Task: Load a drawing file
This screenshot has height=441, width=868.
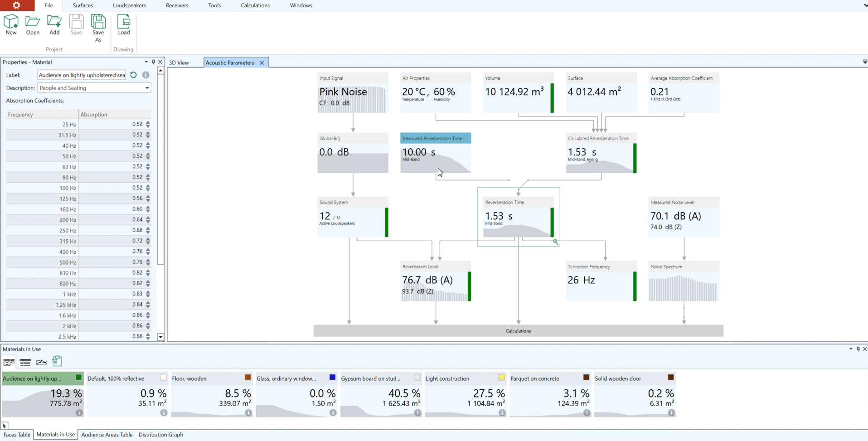Action: (x=124, y=24)
